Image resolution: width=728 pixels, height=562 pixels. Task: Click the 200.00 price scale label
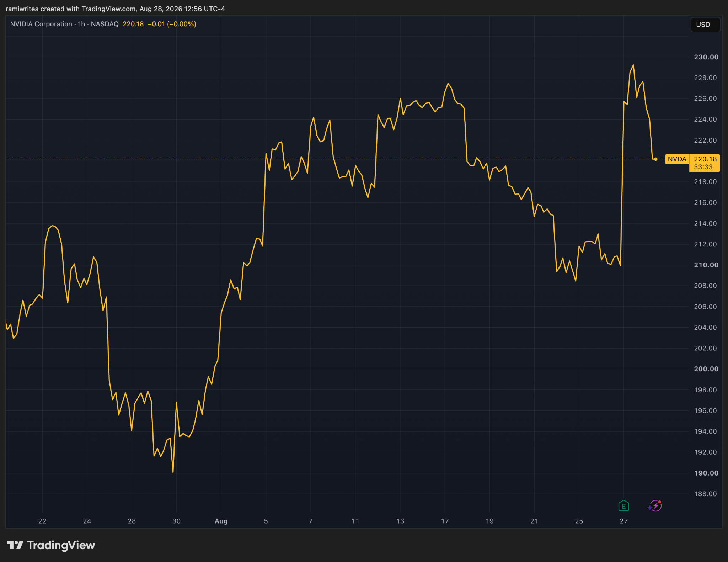tap(706, 369)
